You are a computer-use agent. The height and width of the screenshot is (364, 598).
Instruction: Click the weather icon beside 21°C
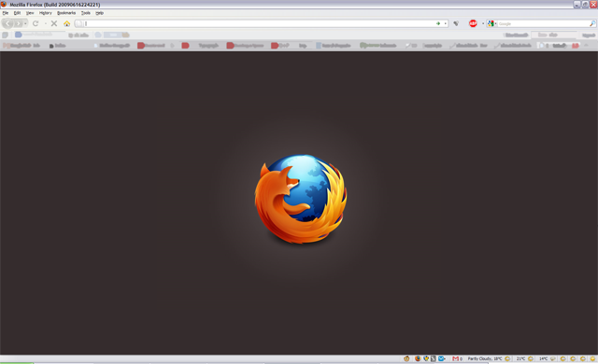tap(531, 358)
